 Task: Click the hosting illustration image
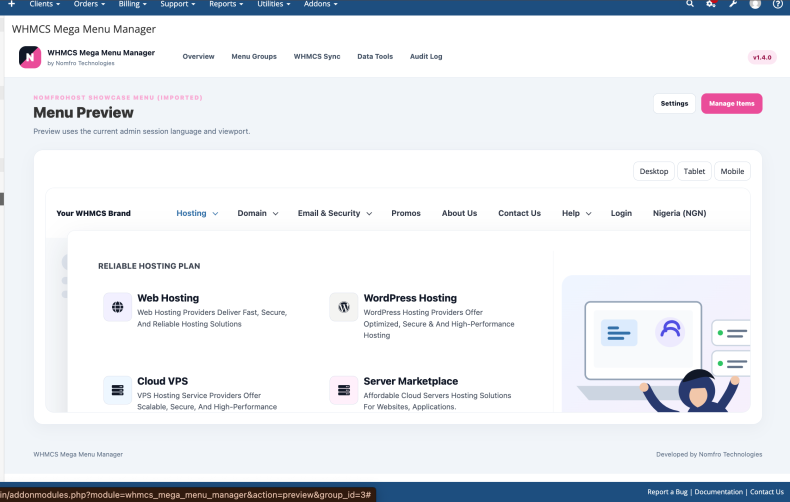click(656, 344)
